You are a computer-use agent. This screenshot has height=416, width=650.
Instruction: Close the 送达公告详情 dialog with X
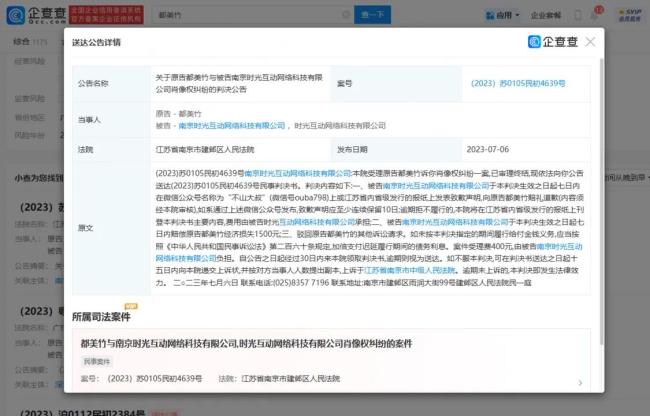tap(590, 42)
